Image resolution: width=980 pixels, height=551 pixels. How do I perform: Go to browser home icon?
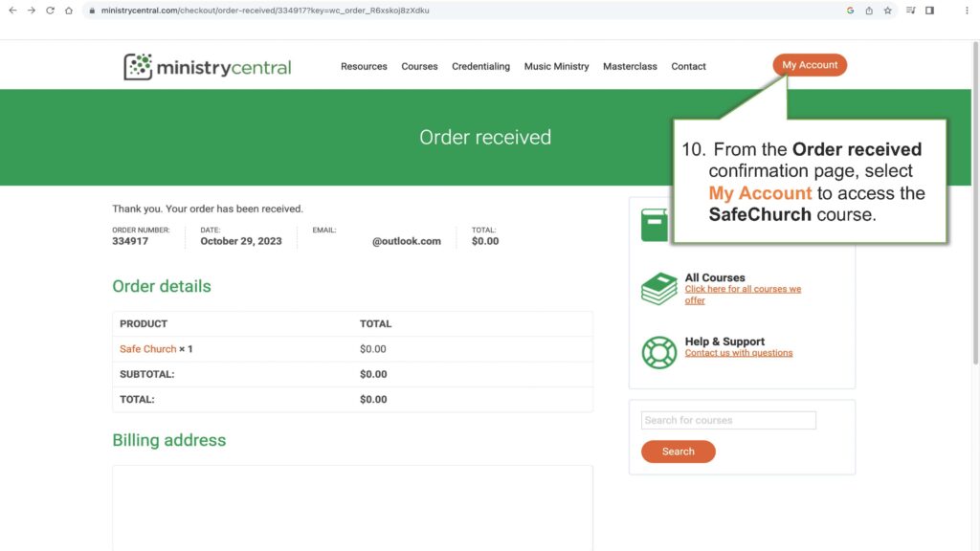click(x=69, y=10)
